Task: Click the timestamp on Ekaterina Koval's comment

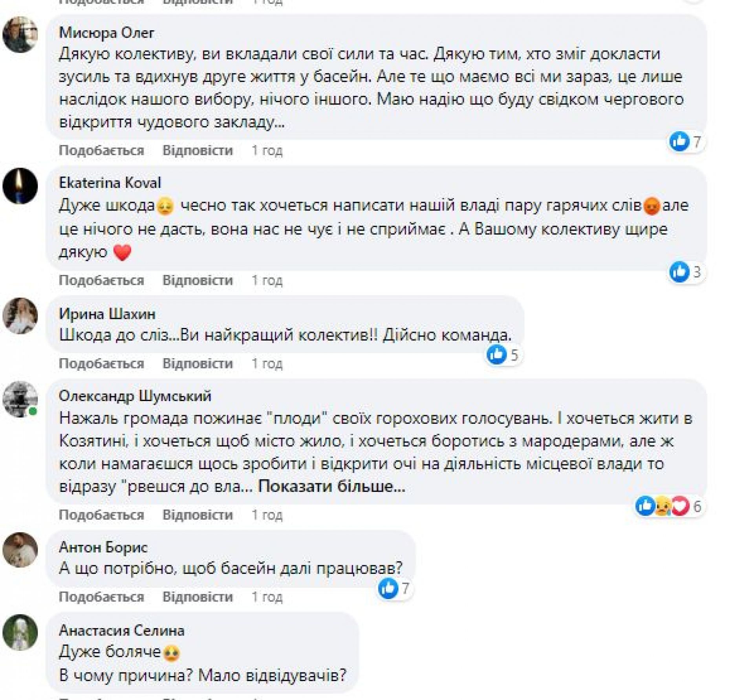Action: (x=267, y=280)
